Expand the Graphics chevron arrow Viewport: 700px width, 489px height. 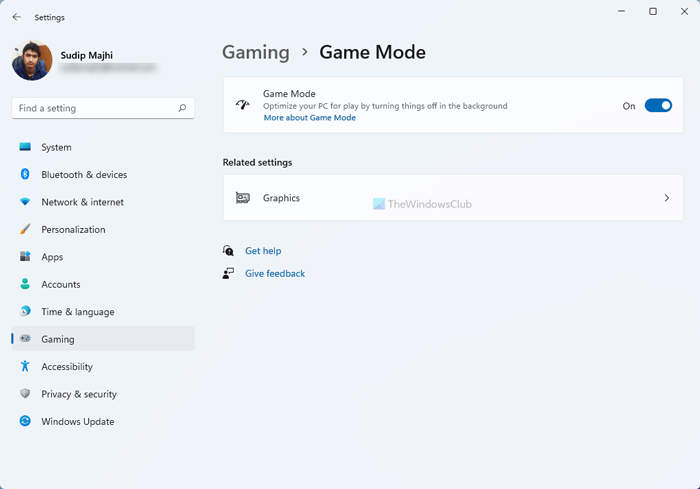pos(667,198)
